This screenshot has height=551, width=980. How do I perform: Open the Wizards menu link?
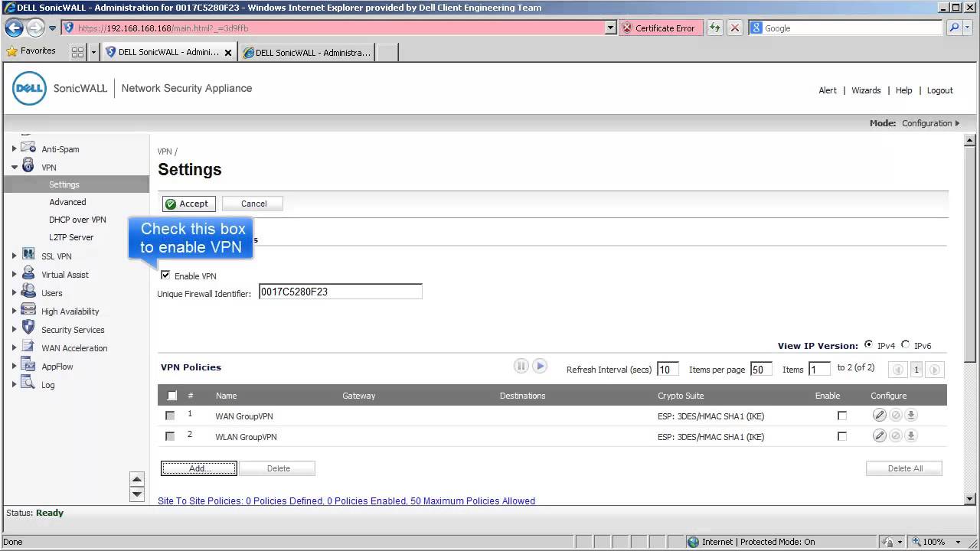click(x=866, y=90)
